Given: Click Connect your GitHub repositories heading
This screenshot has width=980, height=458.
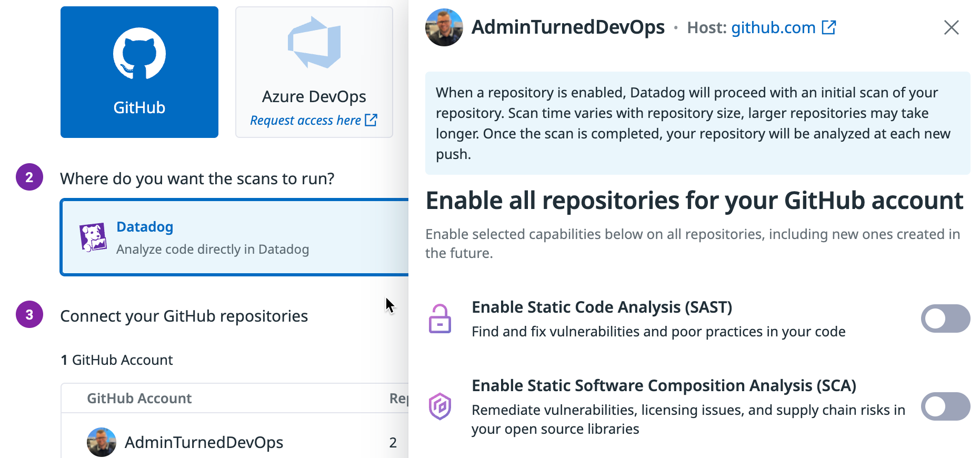Looking at the screenshot, I should [x=184, y=316].
